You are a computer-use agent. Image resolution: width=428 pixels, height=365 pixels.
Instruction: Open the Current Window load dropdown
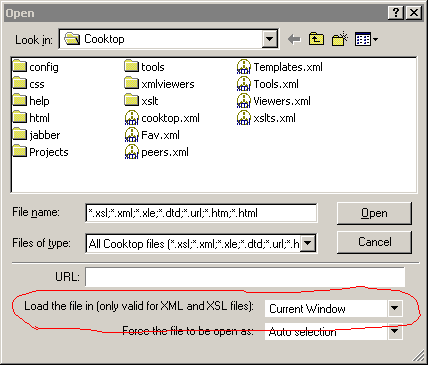click(x=395, y=308)
